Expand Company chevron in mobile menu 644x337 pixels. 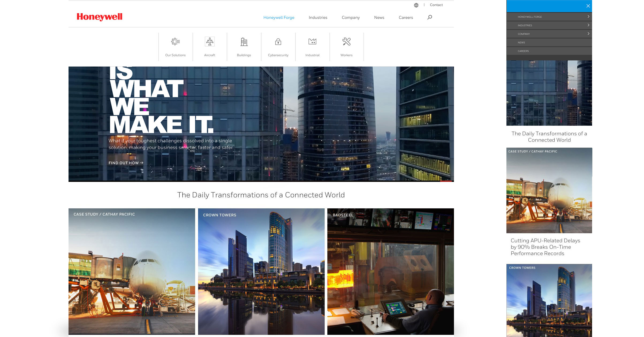[588, 34]
